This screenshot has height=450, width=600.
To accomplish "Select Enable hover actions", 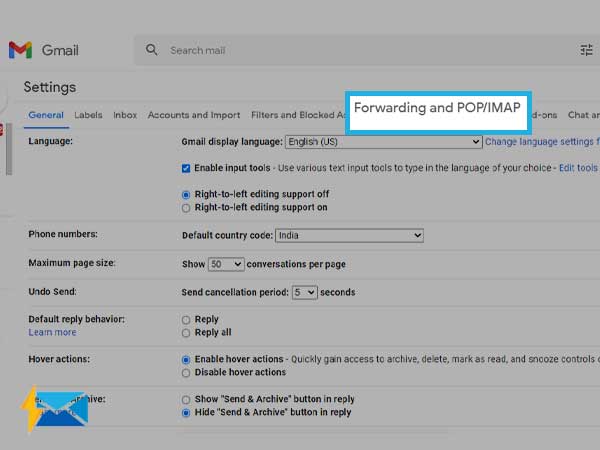I will (186, 360).
